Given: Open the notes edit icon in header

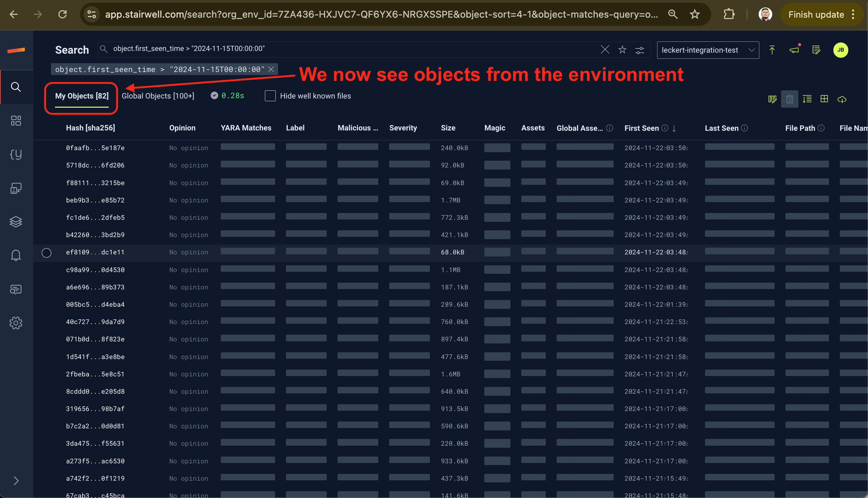Looking at the screenshot, I should 816,50.
